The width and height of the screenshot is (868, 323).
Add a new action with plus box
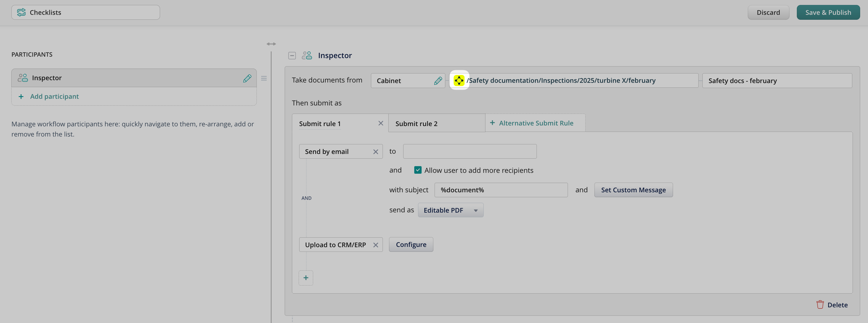click(306, 278)
